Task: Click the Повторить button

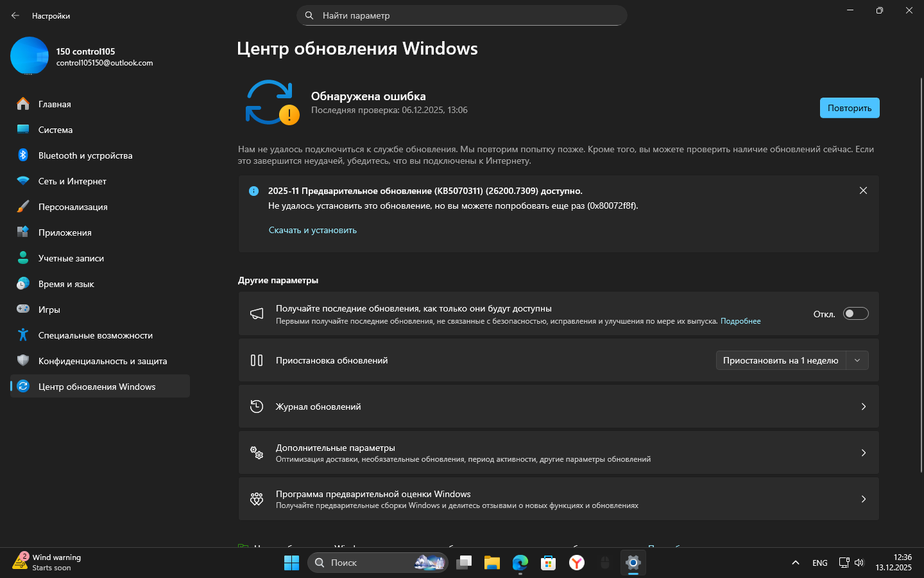Action: click(850, 108)
